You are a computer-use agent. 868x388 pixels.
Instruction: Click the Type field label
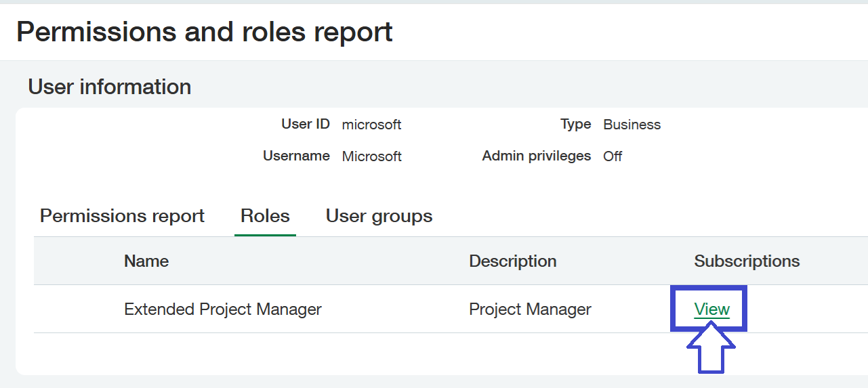click(x=575, y=125)
